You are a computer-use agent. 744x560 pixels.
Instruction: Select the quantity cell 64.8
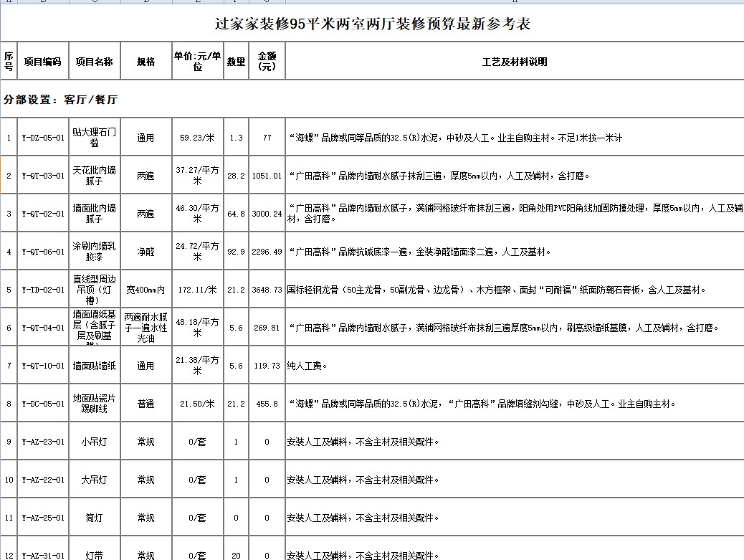tap(236, 214)
